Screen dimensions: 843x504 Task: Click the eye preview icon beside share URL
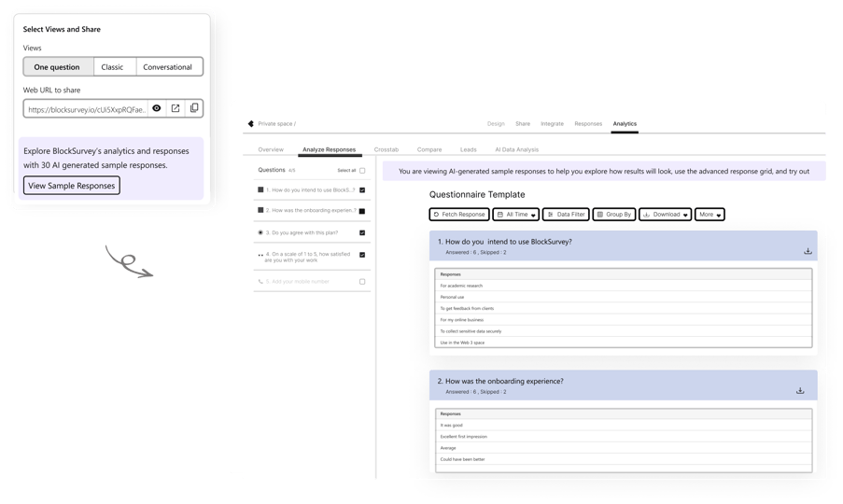pyautogui.click(x=157, y=108)
